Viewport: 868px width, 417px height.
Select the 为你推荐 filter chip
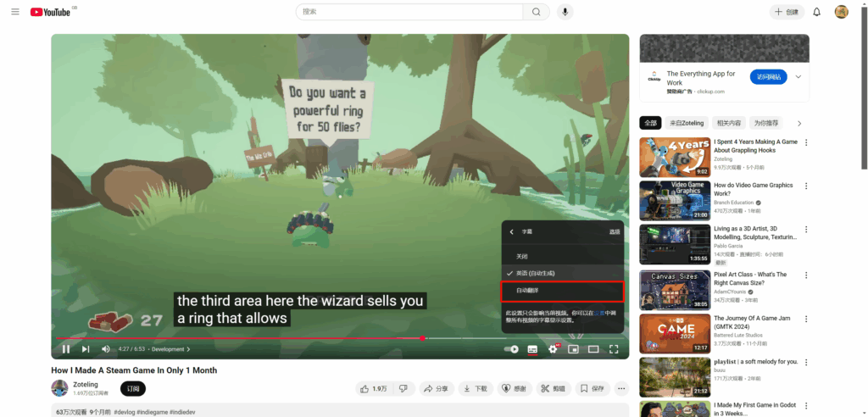click(766, 123)
